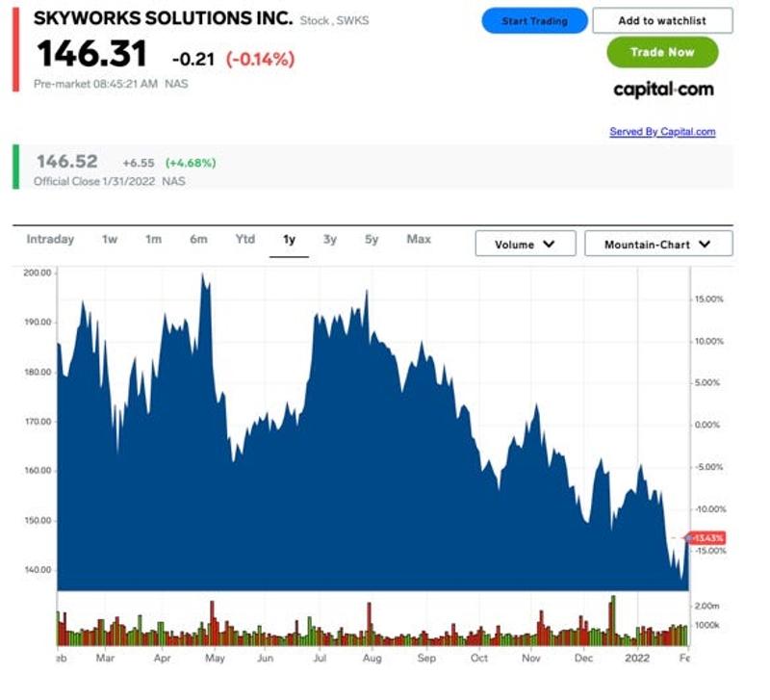Click the red -13.43% price marker
The height and width of the screenshot is (700, 770).
[x=706, y=538]
